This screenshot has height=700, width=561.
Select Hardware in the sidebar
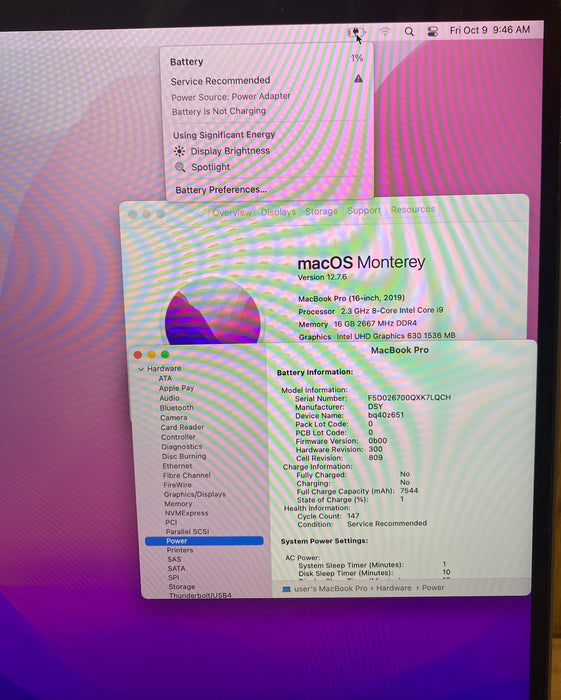click(x=164, y=368)
